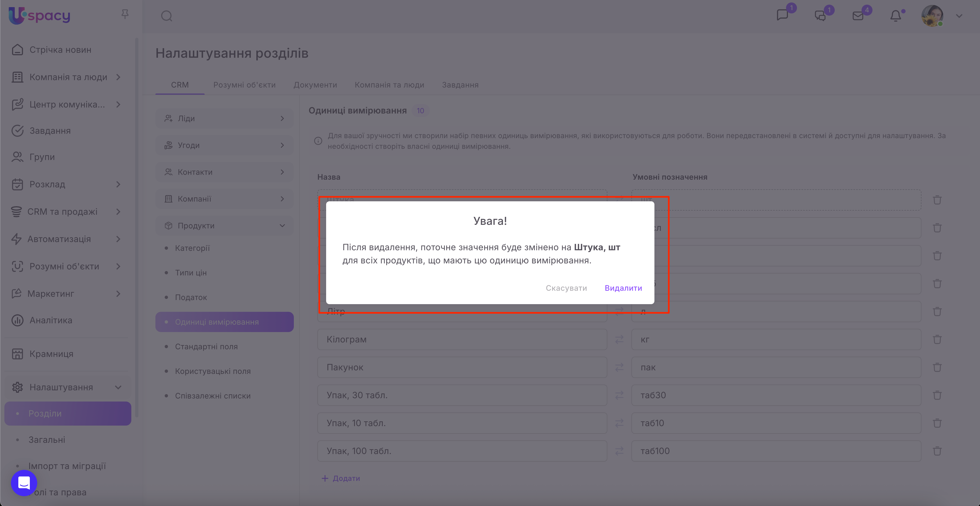Cancel dialog with Скасувати
980x506 pixels.
[566, 288]
